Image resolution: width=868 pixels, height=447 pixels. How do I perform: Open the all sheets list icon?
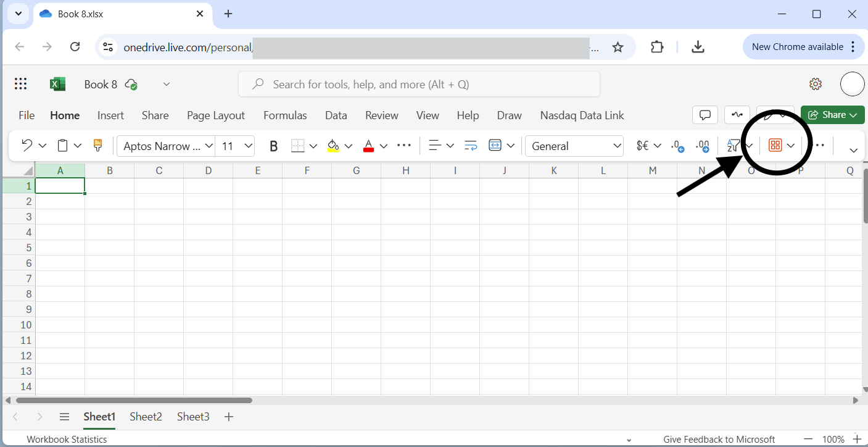[x=64, y=417]
